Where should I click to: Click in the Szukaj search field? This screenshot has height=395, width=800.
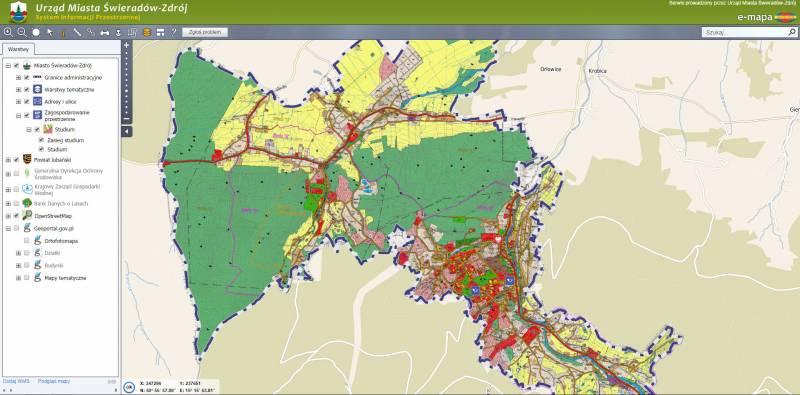tap(744, 32)
